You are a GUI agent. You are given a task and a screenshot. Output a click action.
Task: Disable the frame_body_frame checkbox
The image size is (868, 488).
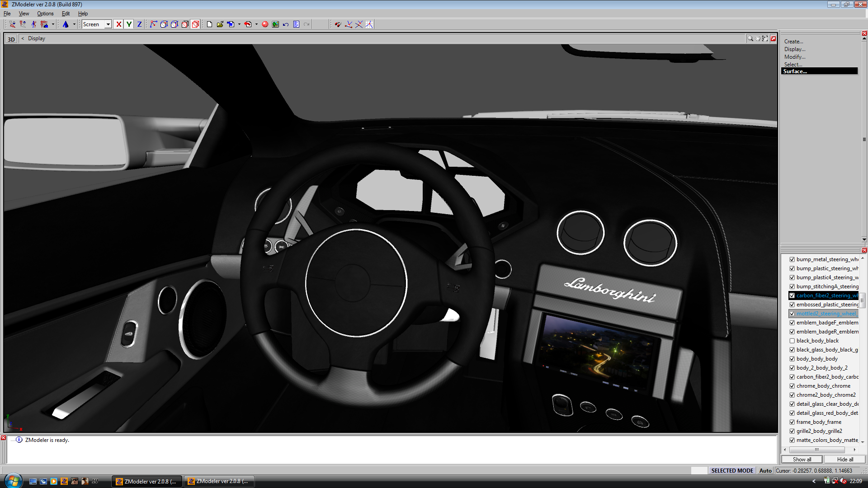792,422
